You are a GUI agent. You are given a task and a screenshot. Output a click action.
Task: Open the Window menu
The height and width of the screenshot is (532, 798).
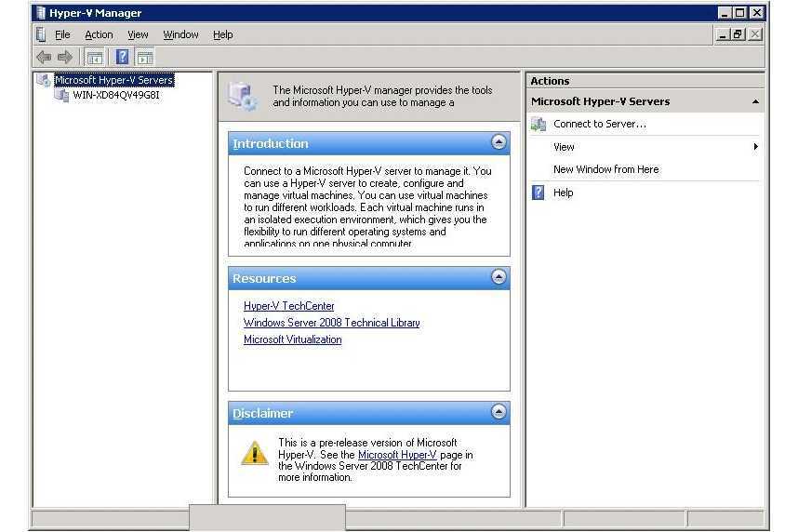[x=180, y=34]
